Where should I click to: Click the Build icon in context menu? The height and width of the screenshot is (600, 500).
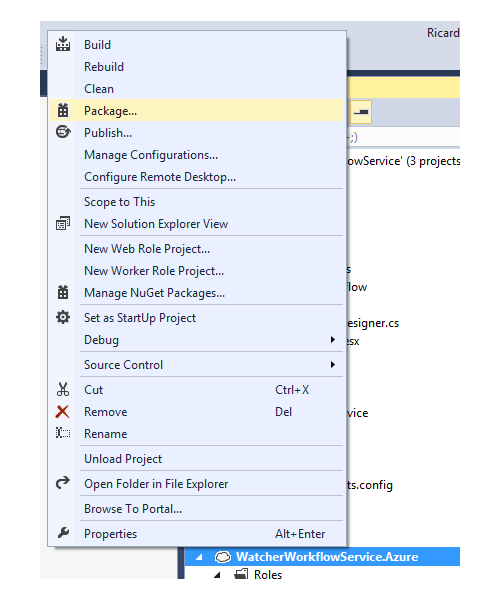coord(63,44)
